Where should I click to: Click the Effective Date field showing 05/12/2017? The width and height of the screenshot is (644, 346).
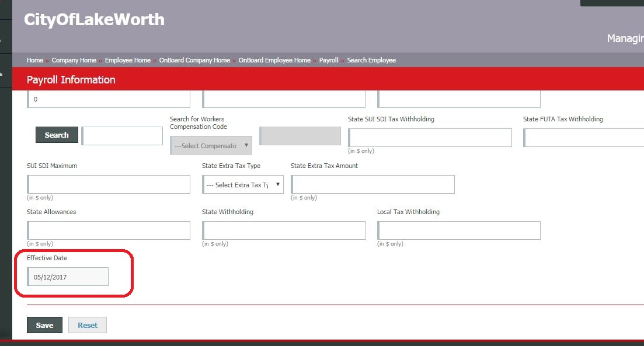(68, 277)
